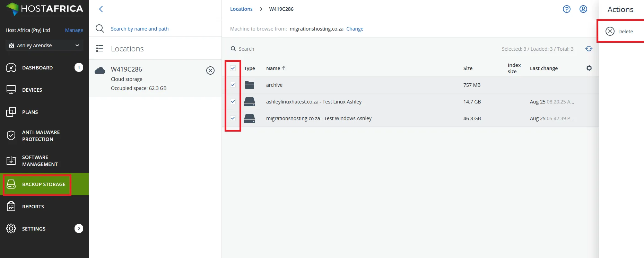Toggle the select-all checkbox in the header
Viewport: 644px width, 258px height.
[233, 68]
